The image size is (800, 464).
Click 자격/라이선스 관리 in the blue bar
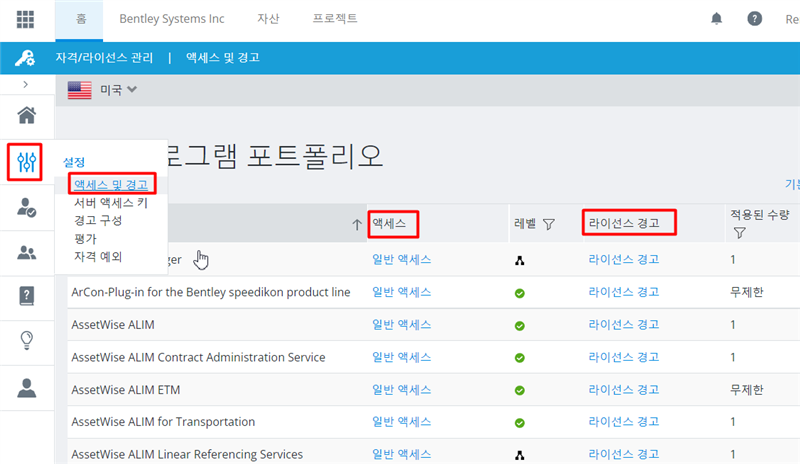[x=104, y=58]
